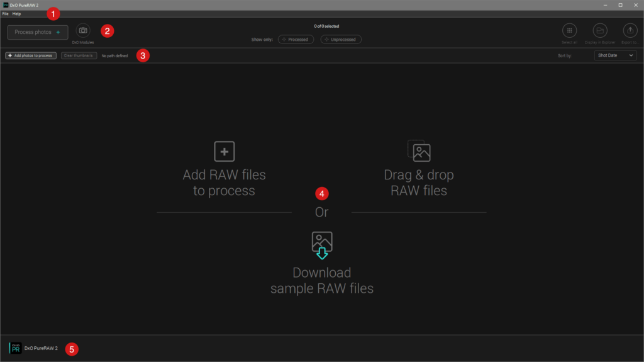Open the File menu
This screenshot has height=362, width=644.
click(x=5, y=14)
